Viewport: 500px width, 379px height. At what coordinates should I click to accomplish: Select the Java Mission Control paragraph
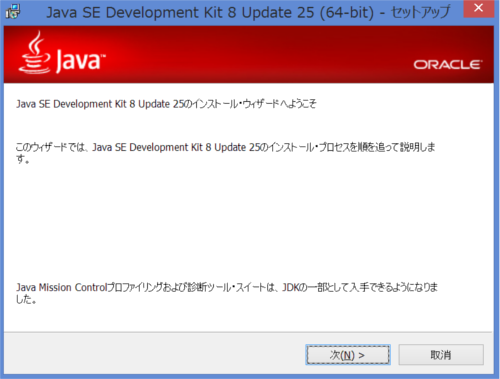(227, 293)
